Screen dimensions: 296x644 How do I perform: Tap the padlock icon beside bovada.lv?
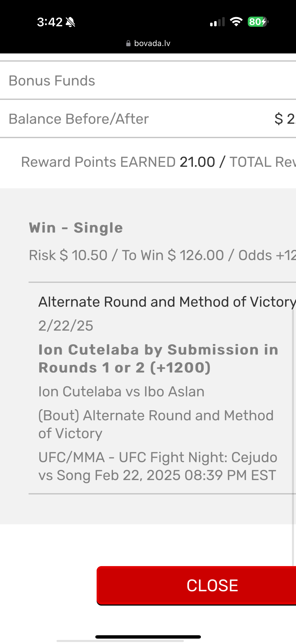pos(128,44)
